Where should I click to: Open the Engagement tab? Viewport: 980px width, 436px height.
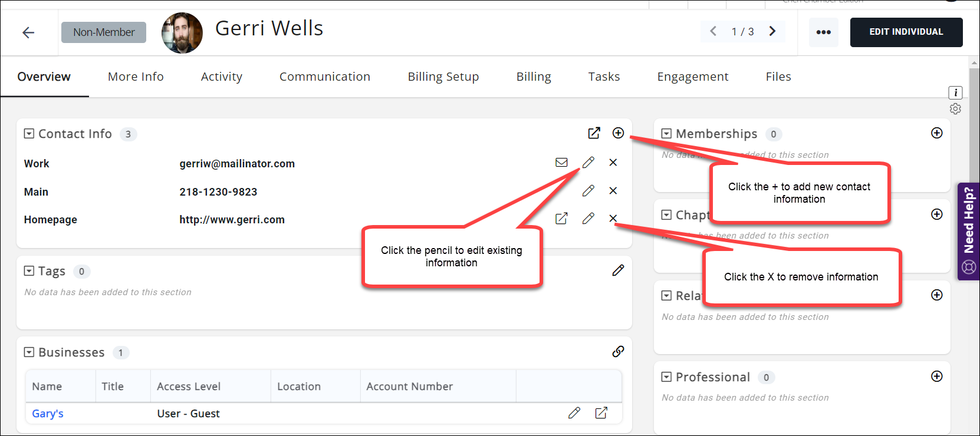pos(692,77)
